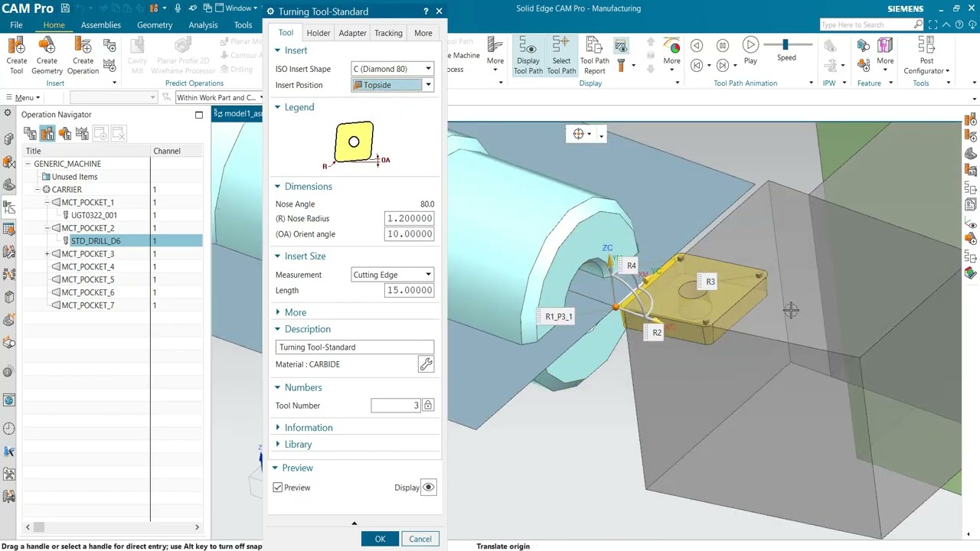Show Machining Method view in Operation Navigator

(x=82, y=134)
